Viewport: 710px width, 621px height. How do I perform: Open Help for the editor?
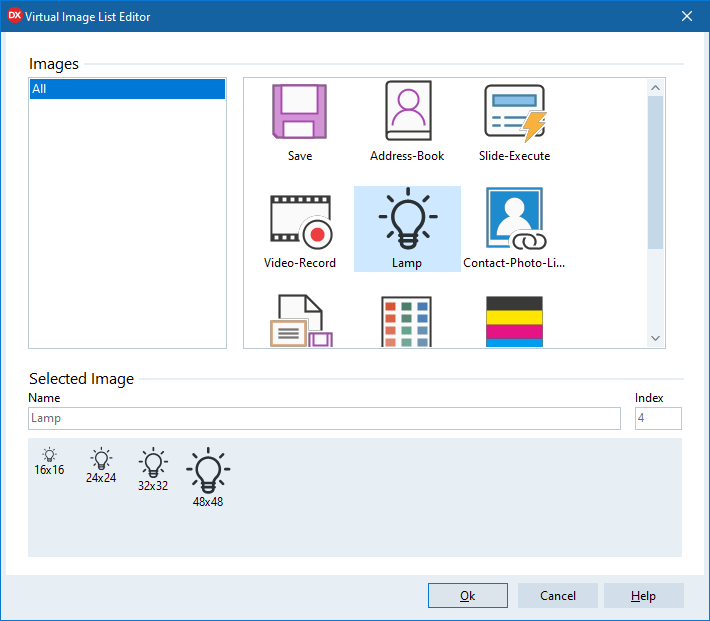(643, 596)
